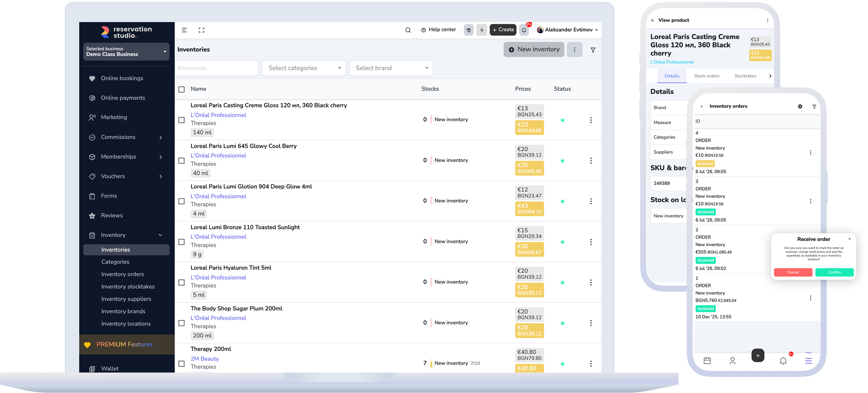This screenshot has height=393, width=868.
Task: Switch to Stock orders tab
Action: click(x=707, y=76)
